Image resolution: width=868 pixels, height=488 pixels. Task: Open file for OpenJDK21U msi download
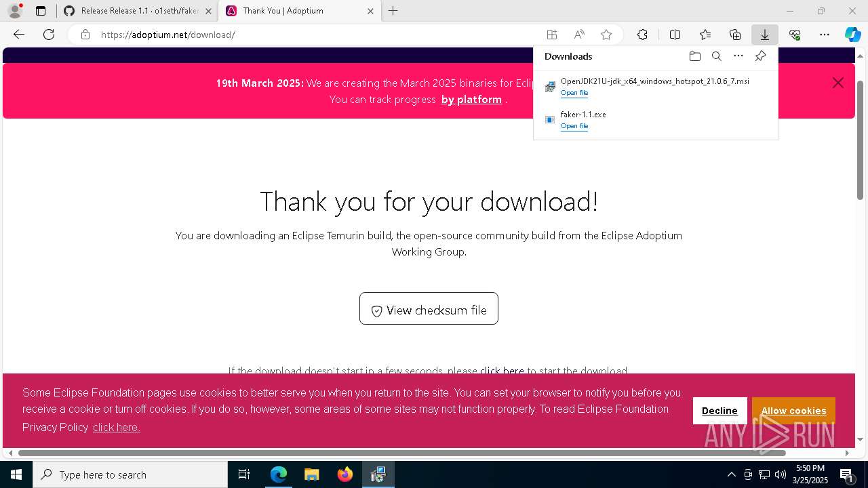(574, 93)
